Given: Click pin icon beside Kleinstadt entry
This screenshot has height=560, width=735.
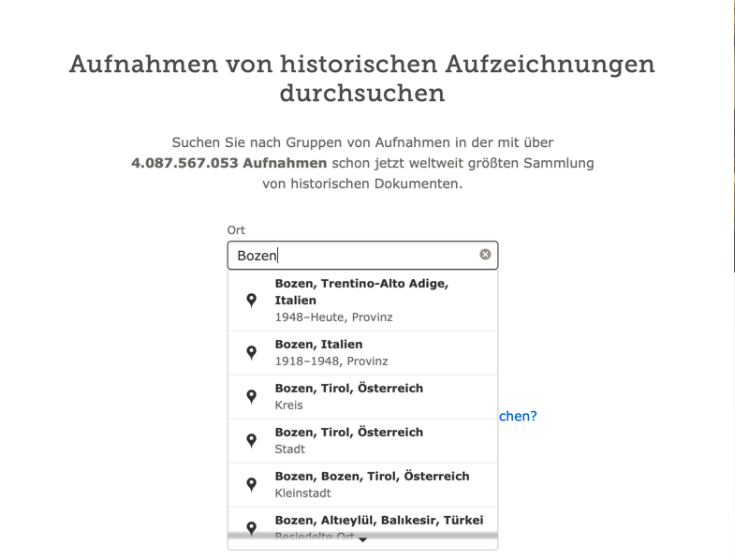Looking at the screenshot, I should point(252,484).
